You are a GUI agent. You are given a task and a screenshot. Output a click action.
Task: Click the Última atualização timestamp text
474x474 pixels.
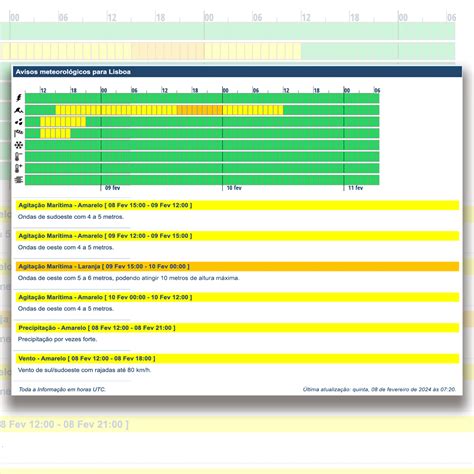(x=379, y=389)
